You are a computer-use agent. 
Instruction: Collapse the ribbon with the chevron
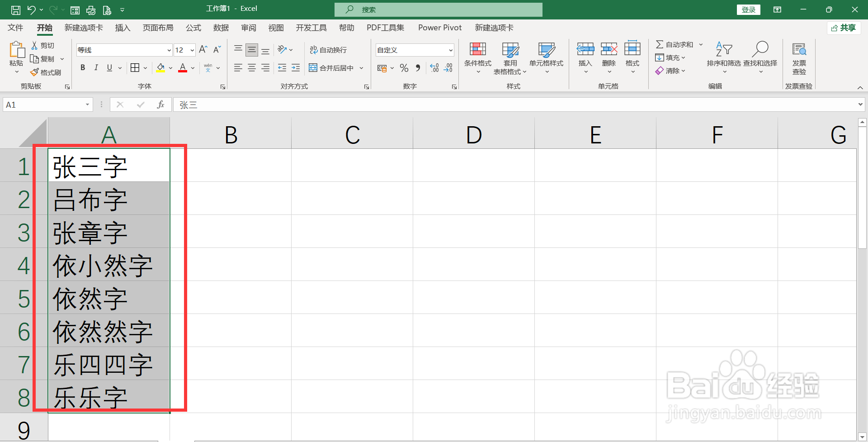point(860,87)
